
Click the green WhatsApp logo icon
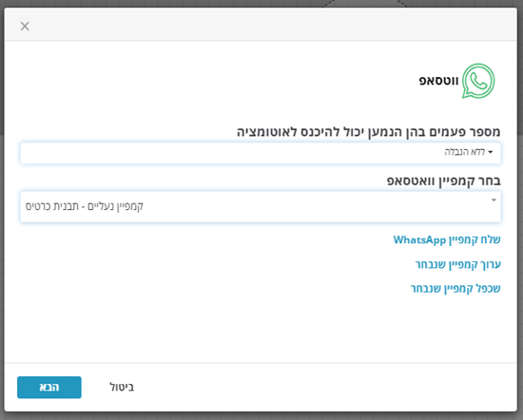(478, 81)
